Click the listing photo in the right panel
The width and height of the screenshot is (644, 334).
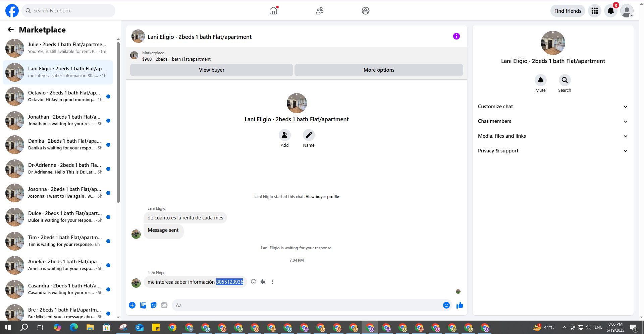pos(553,43)
